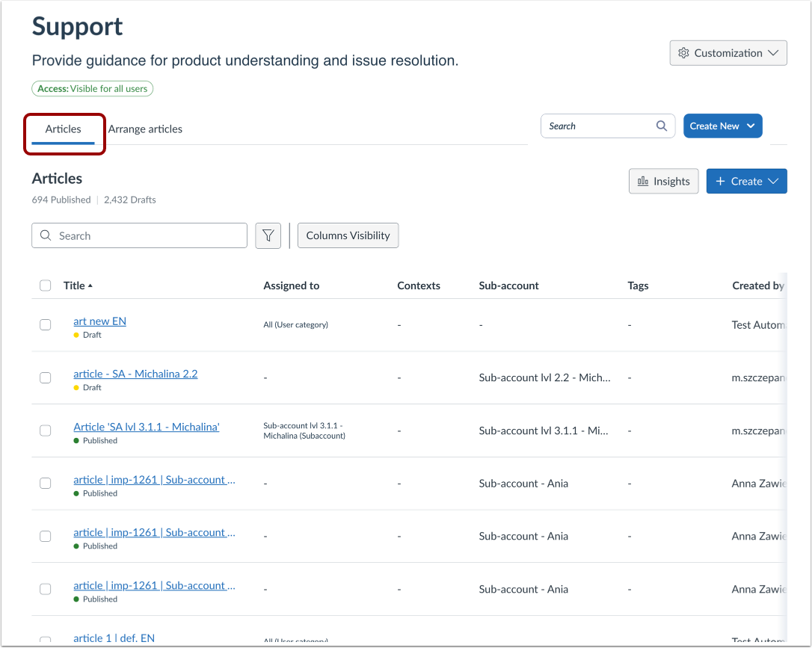Open the filter options via the funnel icon

pyautogui.click(x=268, y=235)
